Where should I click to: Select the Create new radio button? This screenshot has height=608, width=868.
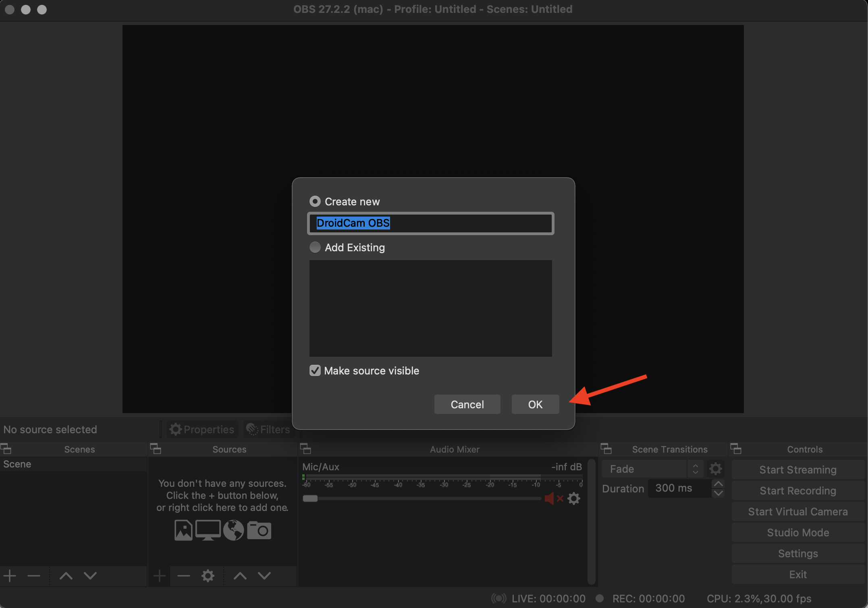click(x=315, y=201)
